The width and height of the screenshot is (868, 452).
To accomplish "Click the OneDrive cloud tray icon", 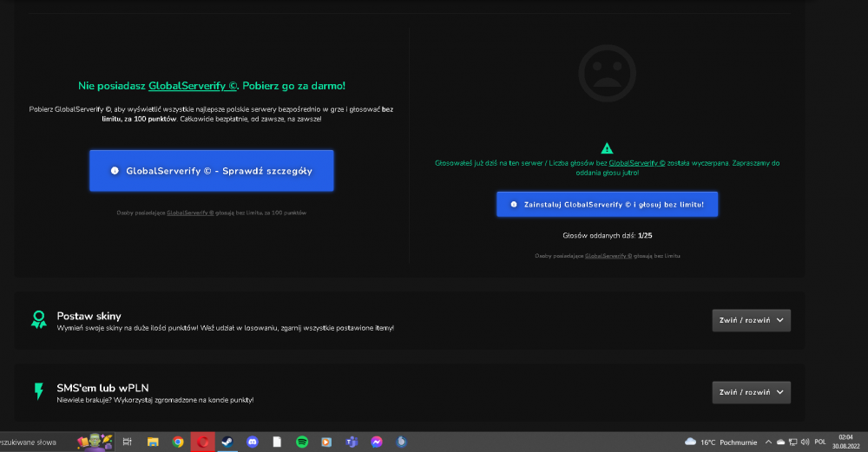I will point(780,442).
